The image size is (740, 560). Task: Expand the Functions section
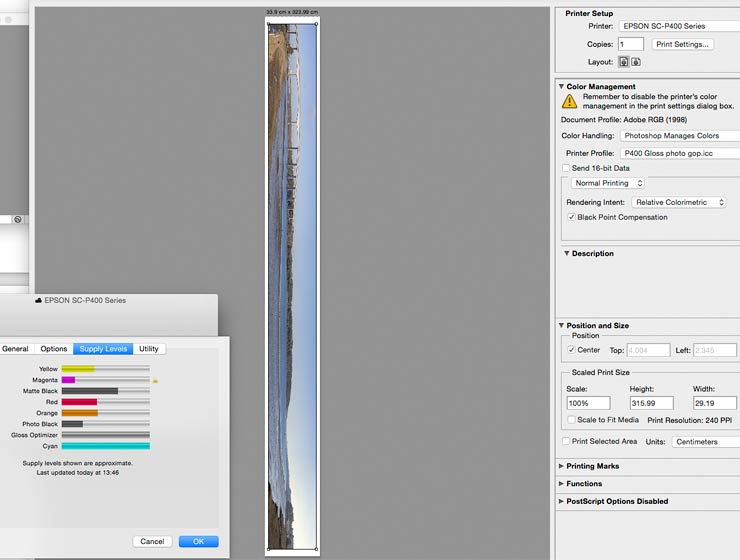561,484
